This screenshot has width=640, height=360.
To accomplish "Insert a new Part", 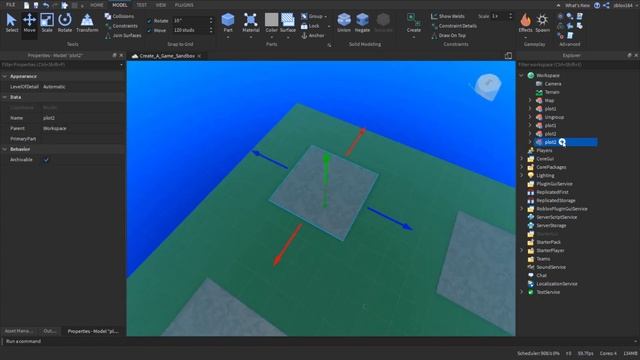I will (228, 23).
